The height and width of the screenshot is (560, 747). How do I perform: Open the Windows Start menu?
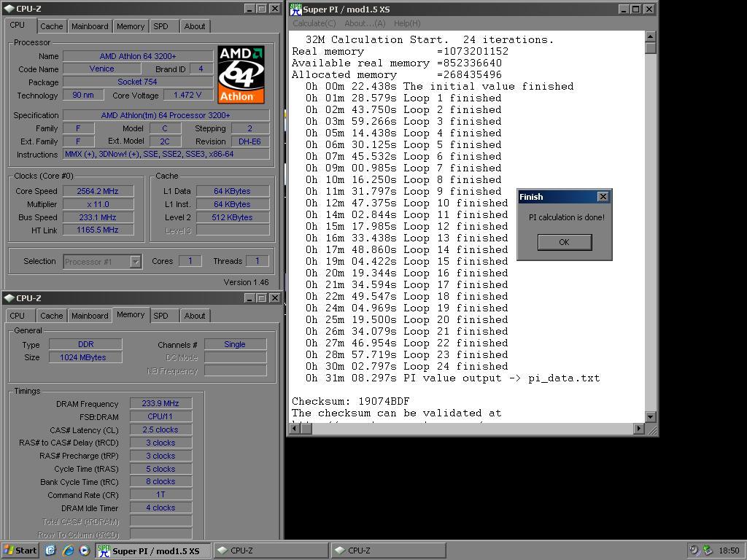20,551
